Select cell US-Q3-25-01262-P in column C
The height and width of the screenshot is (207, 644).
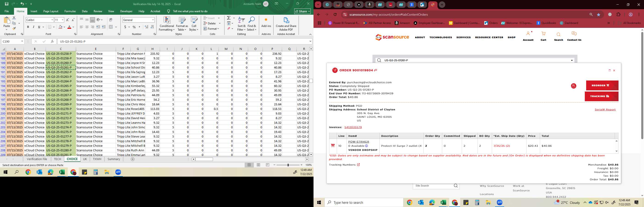click(x=61, y=72)
